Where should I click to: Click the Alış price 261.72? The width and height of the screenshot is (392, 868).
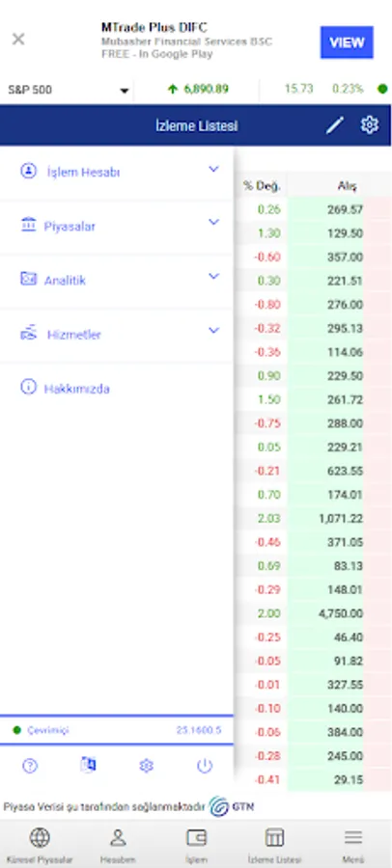[345, 399]
